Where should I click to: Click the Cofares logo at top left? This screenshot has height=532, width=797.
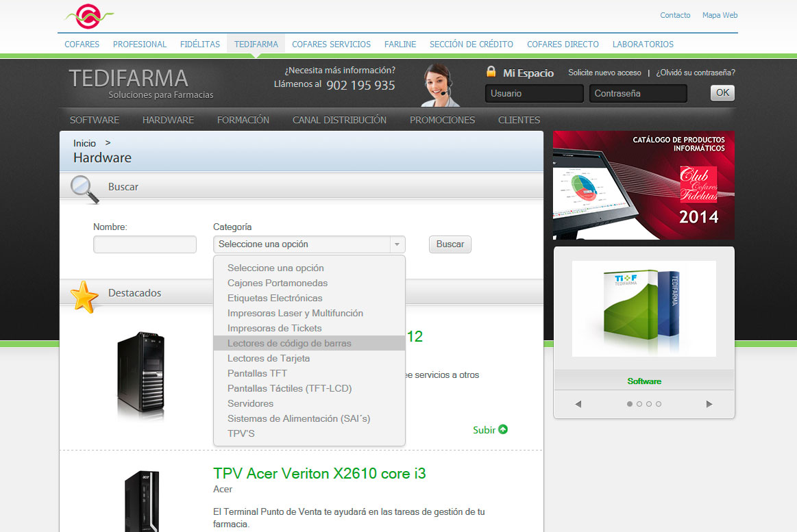(90, 16)
